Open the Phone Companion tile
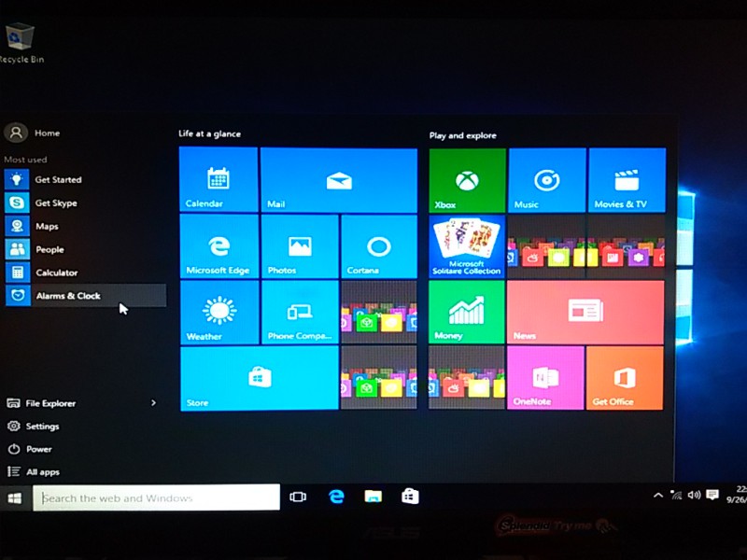Image resolution: width=747 pixels, height=560 pixels. click(300, 312)
